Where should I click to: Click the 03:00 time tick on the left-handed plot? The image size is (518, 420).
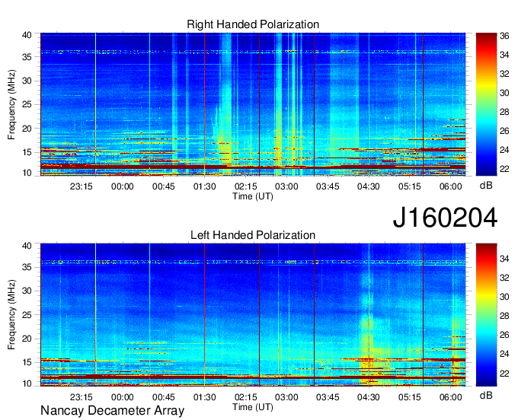286,397
